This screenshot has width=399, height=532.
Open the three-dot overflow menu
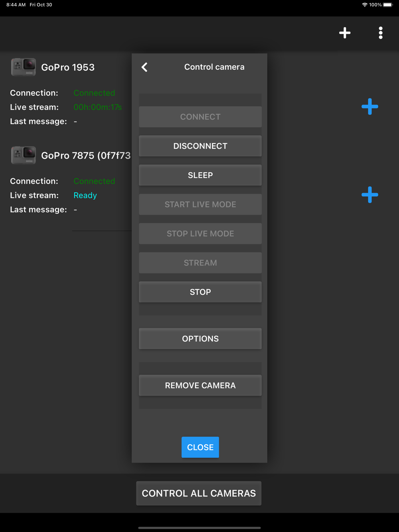click(381, 33)
